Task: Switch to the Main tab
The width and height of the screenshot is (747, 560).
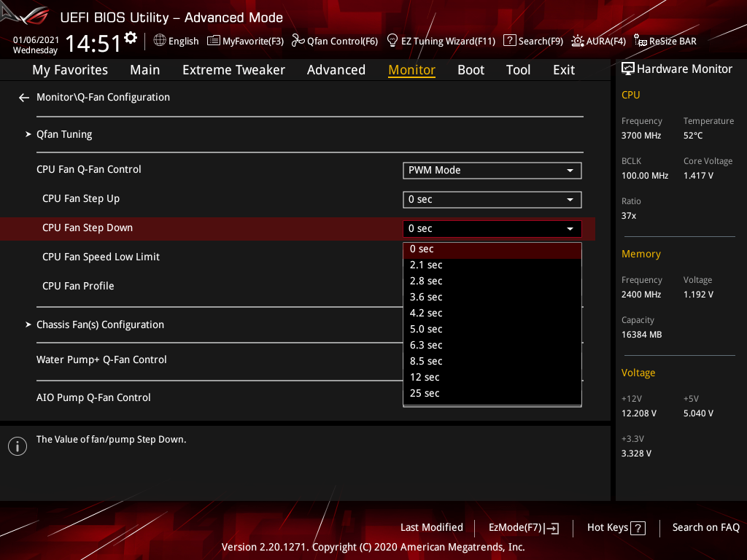Action: pos(145,70)
